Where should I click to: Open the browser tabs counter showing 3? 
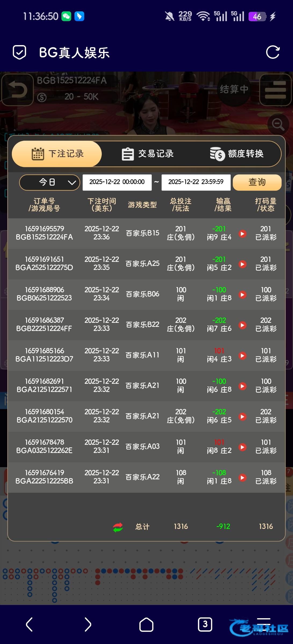click(205, 624)
